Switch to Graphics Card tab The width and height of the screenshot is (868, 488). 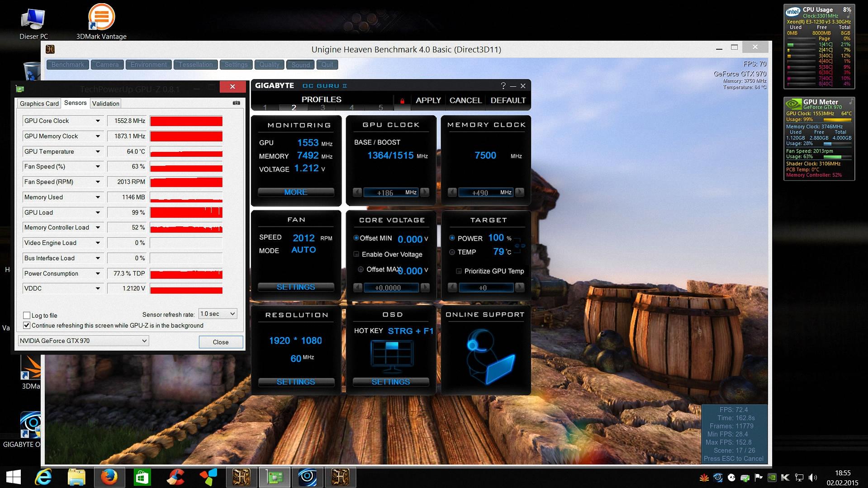(39, 104)
